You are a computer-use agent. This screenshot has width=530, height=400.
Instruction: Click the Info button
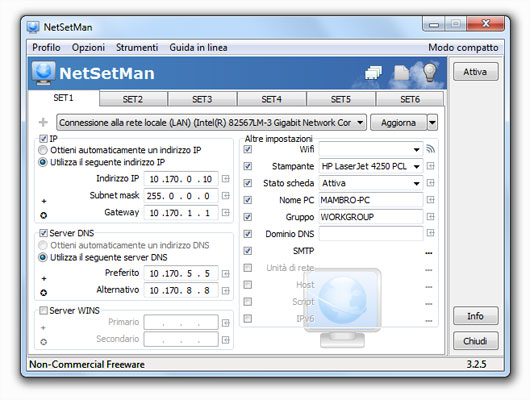point(476,316)
